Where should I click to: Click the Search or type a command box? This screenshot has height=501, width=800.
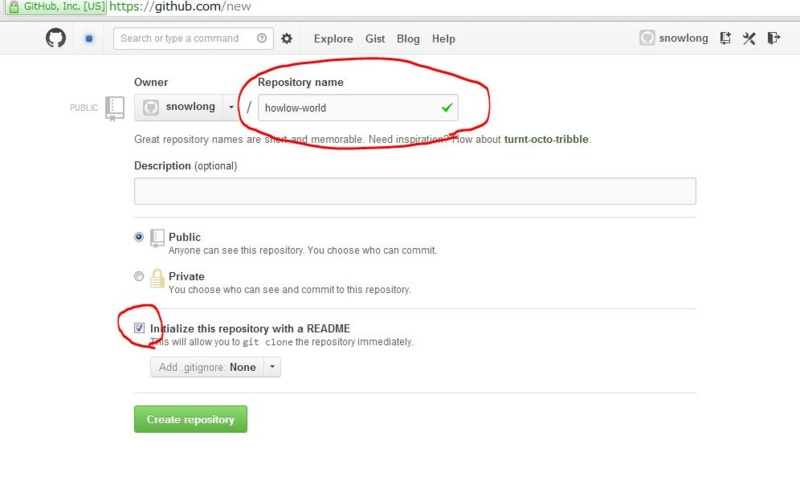pos(193,38)
